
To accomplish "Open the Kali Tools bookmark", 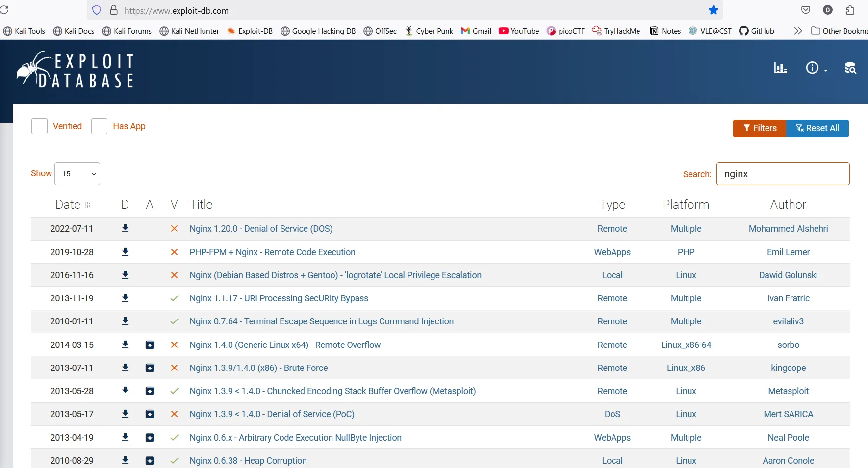I will coord(24,31).
